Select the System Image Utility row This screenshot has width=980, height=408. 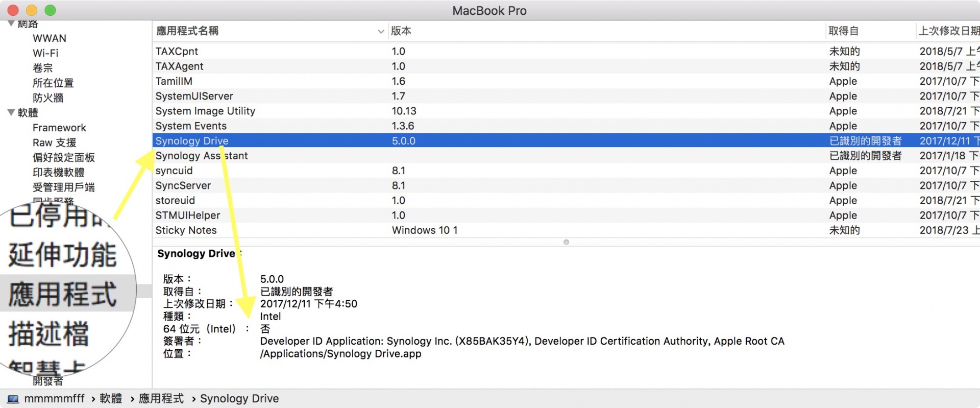[x=566, y=111]
